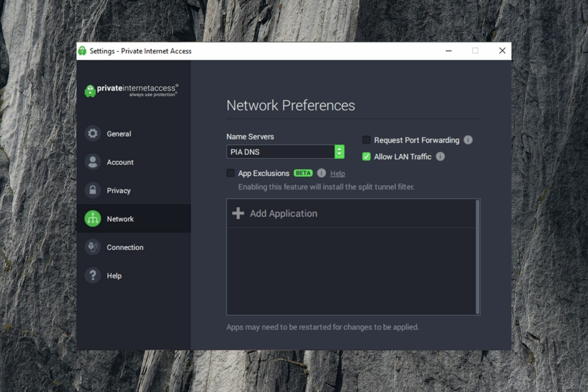Click the General gear icon in sidebar
Screen dimensions: 588x392
pyautogui.click(x=92, y=134)
